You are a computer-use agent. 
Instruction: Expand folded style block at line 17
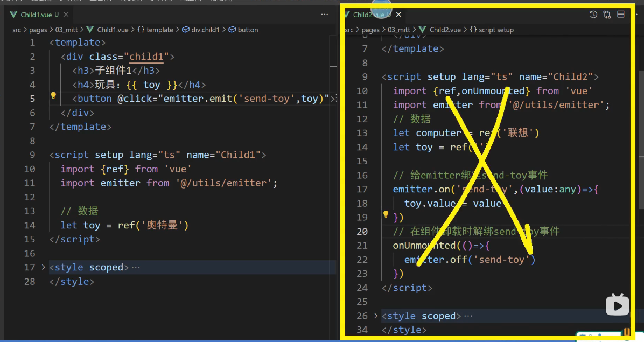(43, 267)
